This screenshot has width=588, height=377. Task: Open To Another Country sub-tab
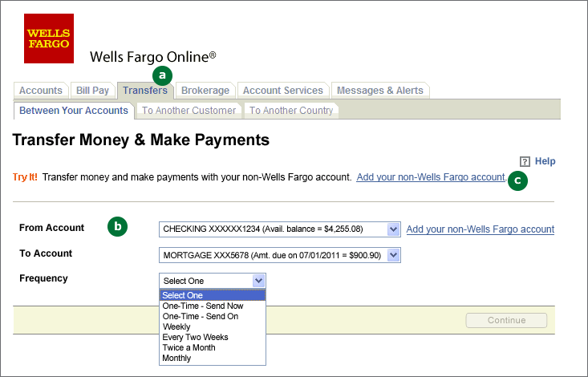[291, 111]
